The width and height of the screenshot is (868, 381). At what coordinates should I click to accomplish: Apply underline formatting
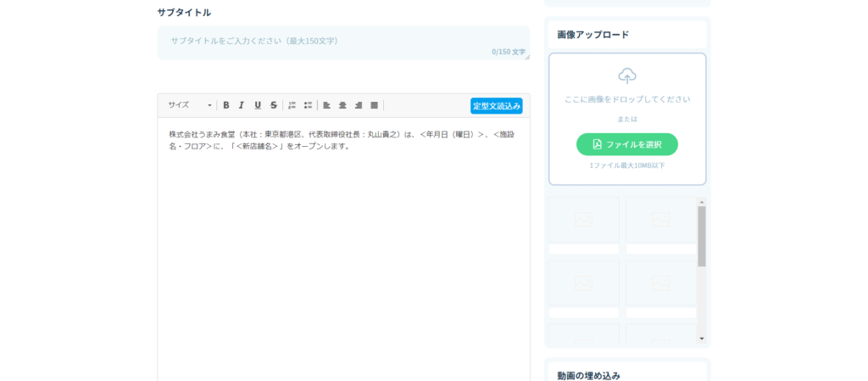click(258, 105)
